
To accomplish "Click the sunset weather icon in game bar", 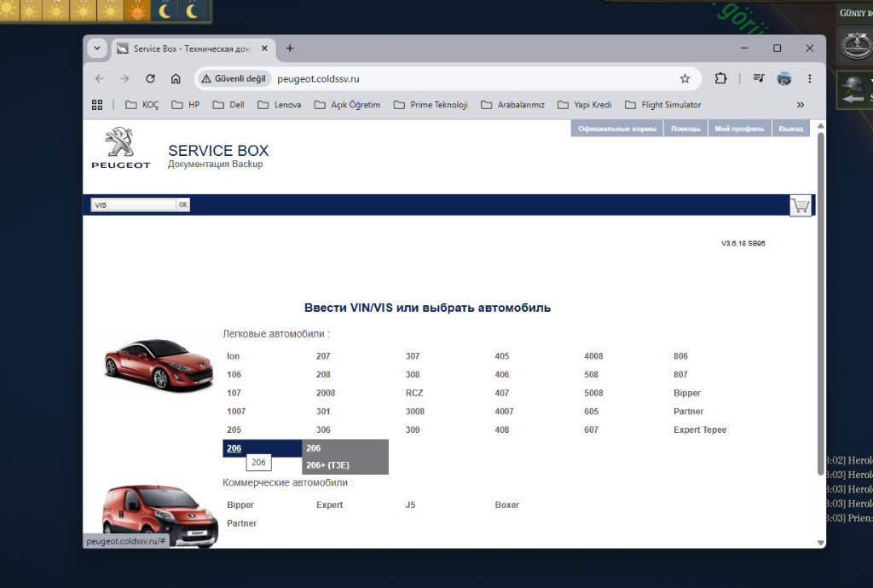I will click(x=137, y=10).
